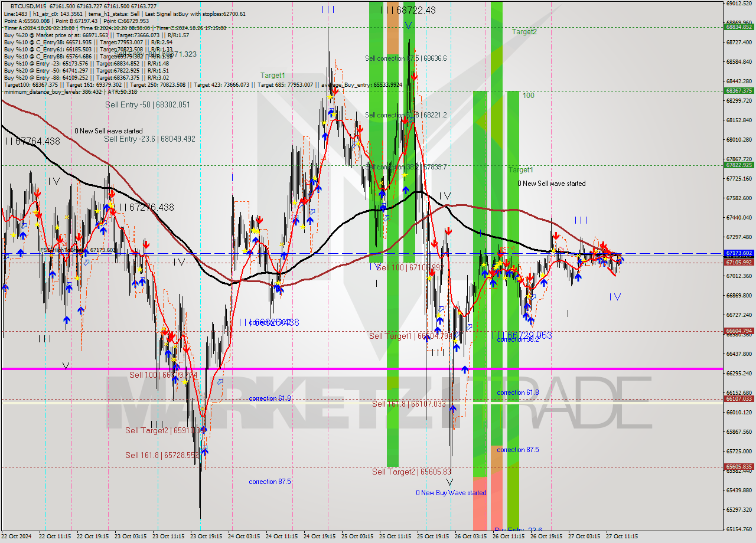
Task: Click blue 67173.602 current price tag
Action: (x=739, y=253)
